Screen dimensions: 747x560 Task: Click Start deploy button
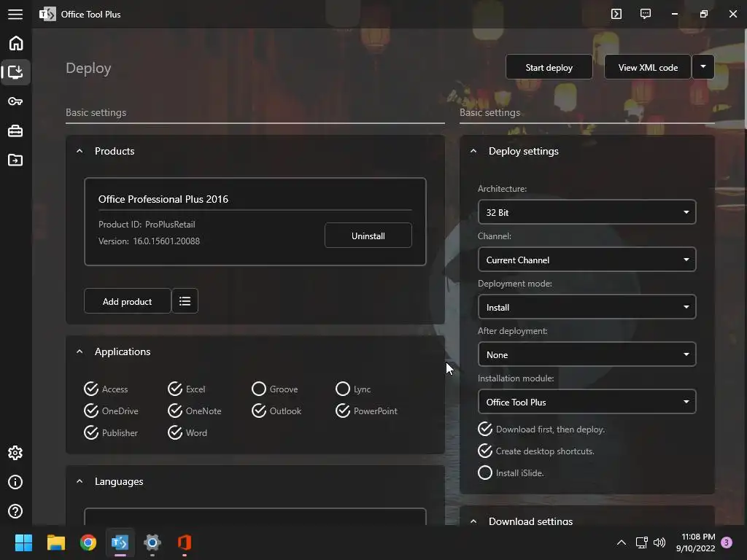point(549,67)
